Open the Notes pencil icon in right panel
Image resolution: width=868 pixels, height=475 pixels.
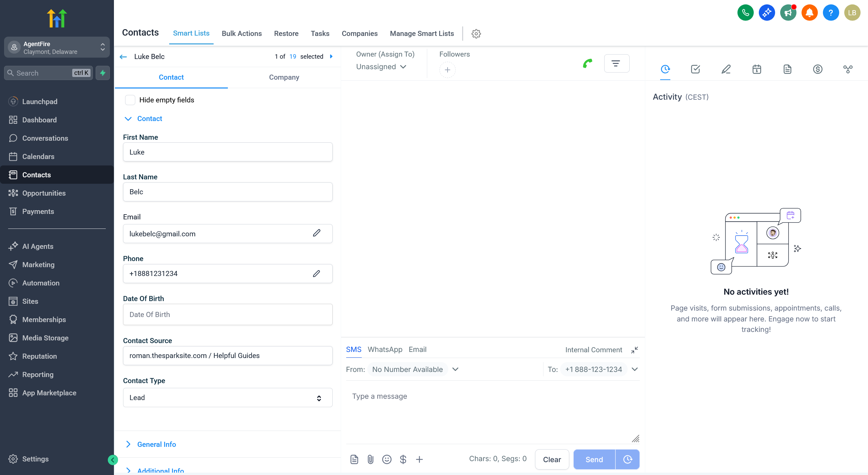point(726,69)
